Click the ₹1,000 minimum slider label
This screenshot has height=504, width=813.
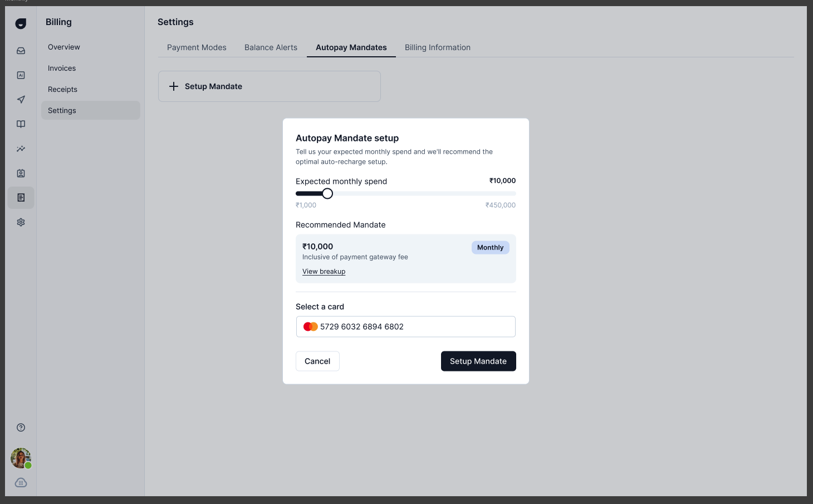306,205
